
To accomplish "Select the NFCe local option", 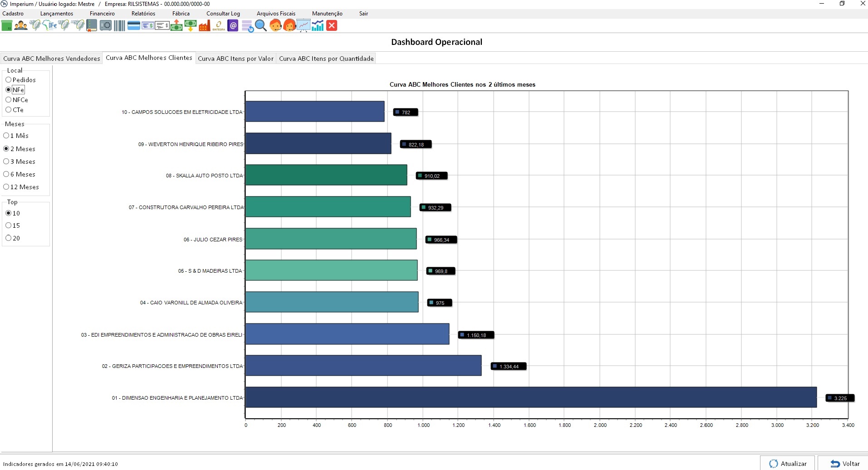I will [9, 100].
